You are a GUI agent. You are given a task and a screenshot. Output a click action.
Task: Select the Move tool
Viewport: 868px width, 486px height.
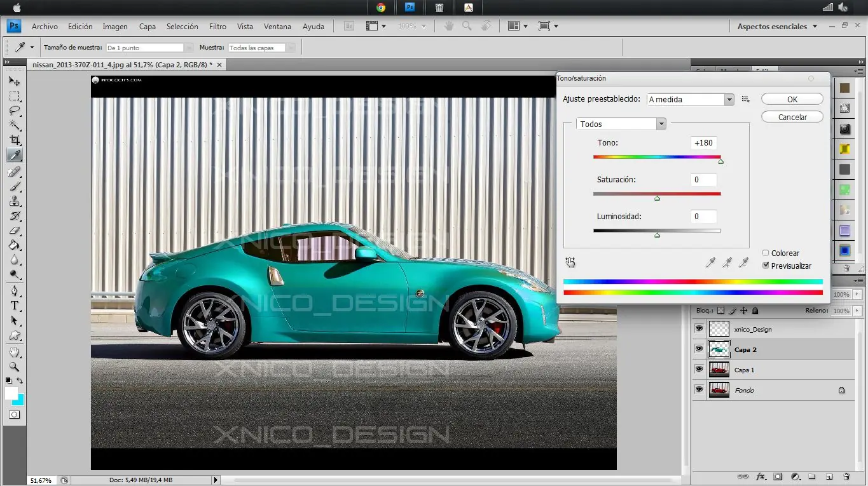[x=14, y=81]
